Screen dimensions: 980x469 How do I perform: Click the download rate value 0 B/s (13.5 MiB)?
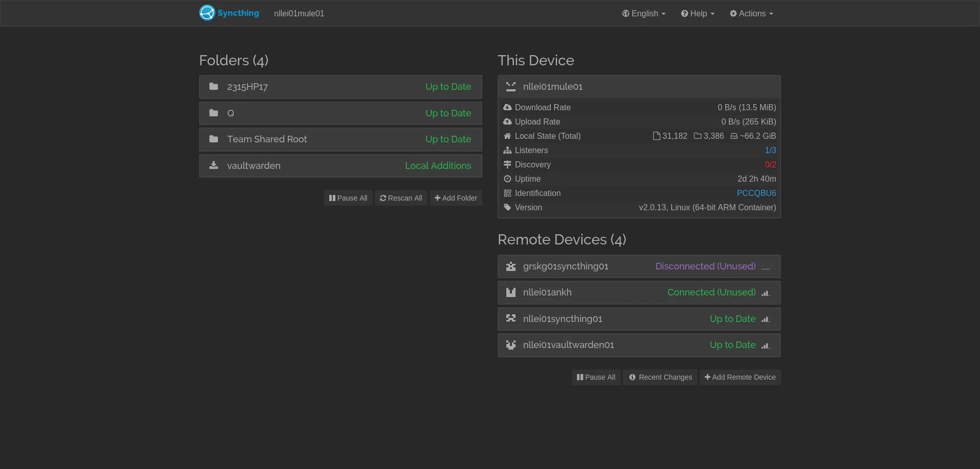[747, 107]
